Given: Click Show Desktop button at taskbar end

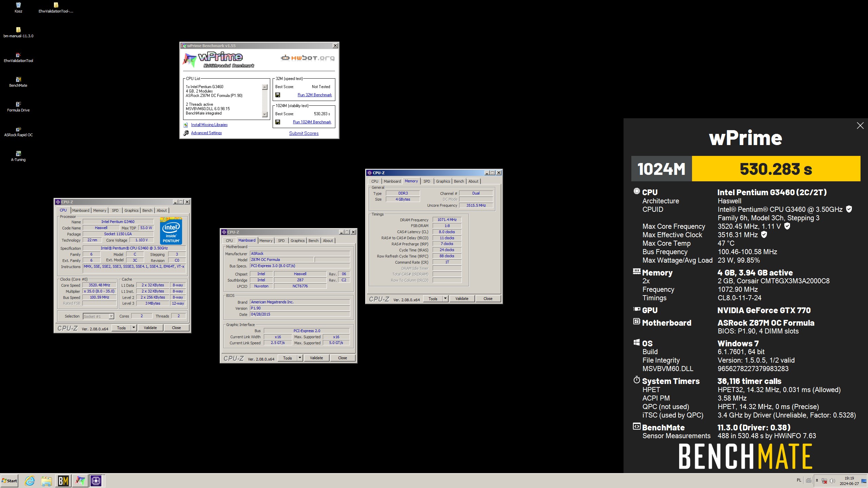Looking at the screenshot, I should pos(864,481).
